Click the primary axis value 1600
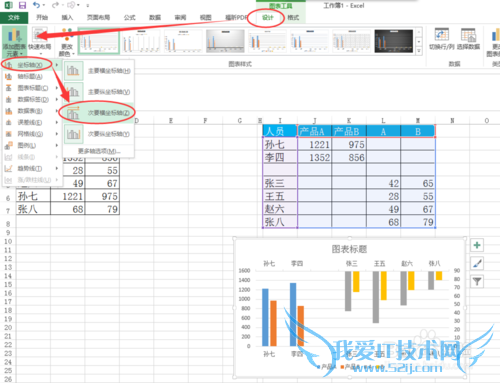 [244, 271]
